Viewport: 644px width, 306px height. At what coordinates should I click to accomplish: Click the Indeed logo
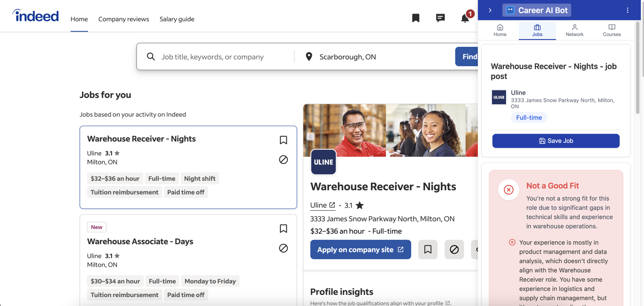[x=35, y=16]
